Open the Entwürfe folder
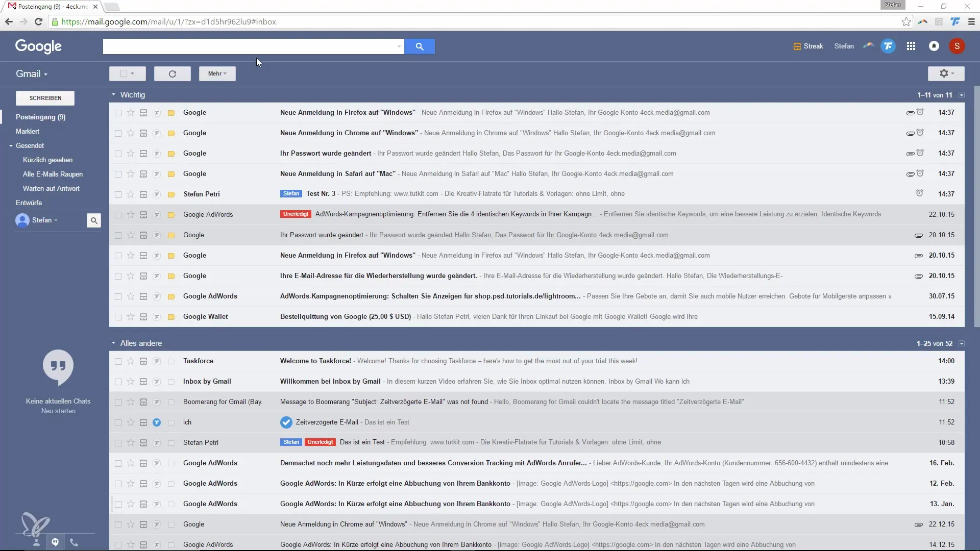Image resolution: width=980 pixels, height=551 pixels. pos(29,203)
